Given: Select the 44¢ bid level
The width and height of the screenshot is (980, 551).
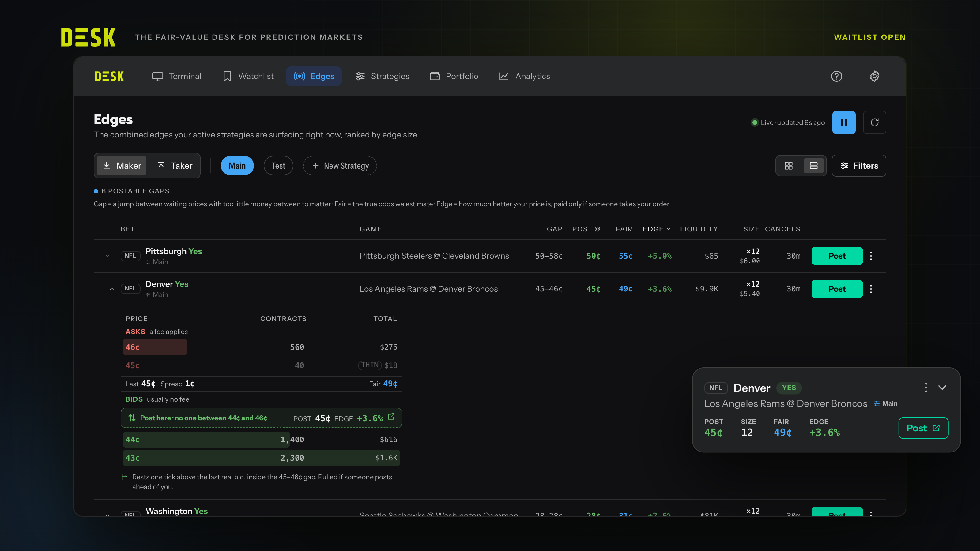Looking at the screenshot, I should tap(261, 440).
